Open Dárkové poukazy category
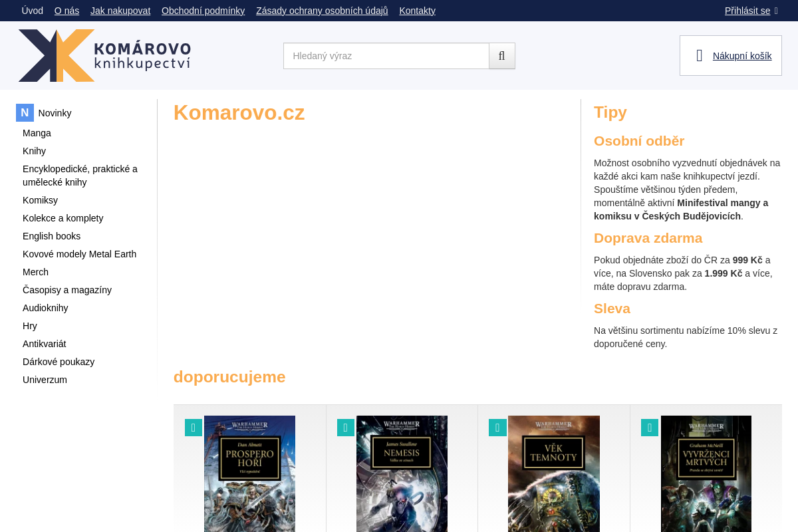The height and width of the screenshot is (532, 798). (59, 362)
